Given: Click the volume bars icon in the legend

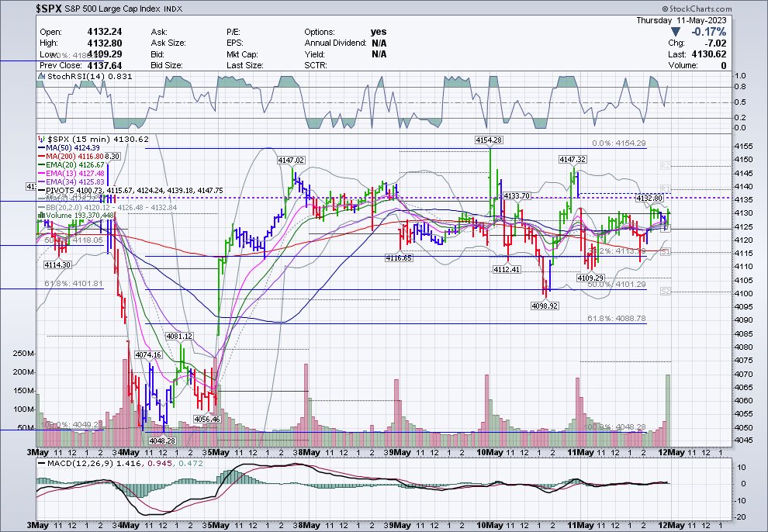Looking at the screenshot, I should click(x=42, y=216).
